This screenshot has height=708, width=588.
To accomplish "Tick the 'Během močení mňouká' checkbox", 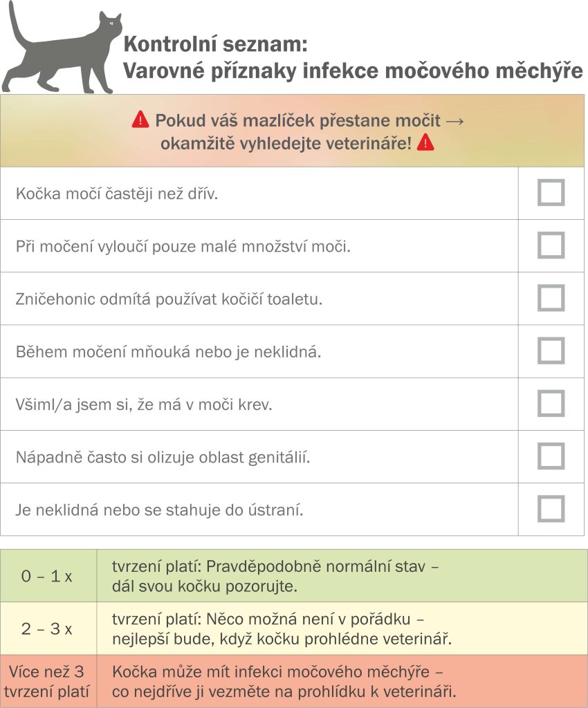I will (551, 351).
